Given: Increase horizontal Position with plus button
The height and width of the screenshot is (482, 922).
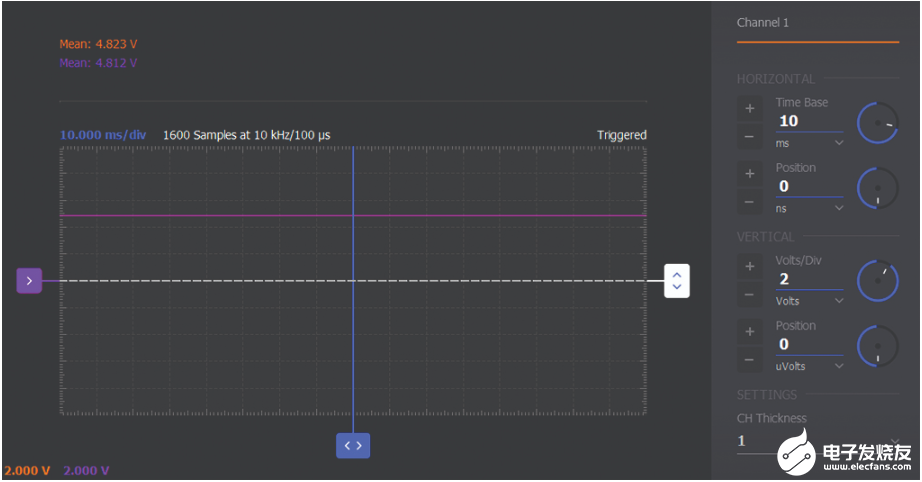Looking at the screenshot, I should [750, 174].
